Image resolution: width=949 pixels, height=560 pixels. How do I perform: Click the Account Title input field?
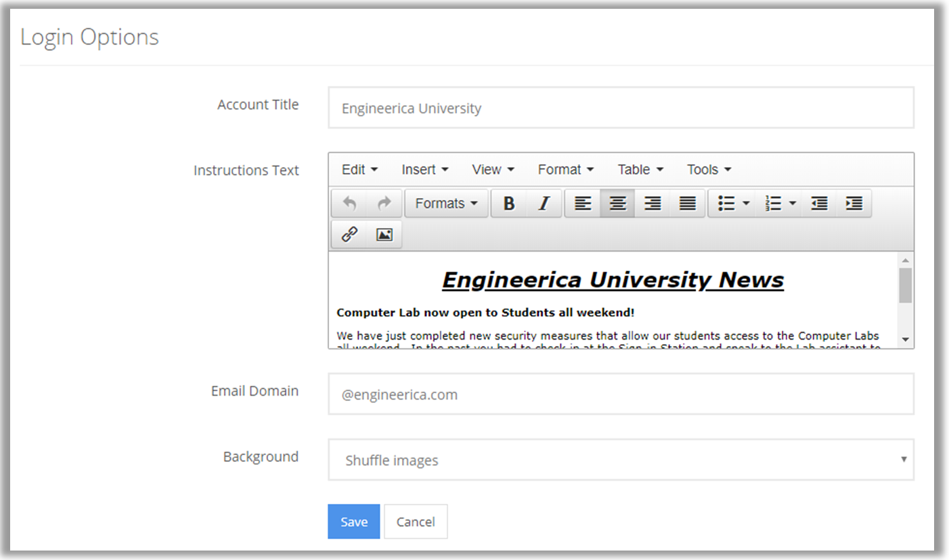pos(621,108)
